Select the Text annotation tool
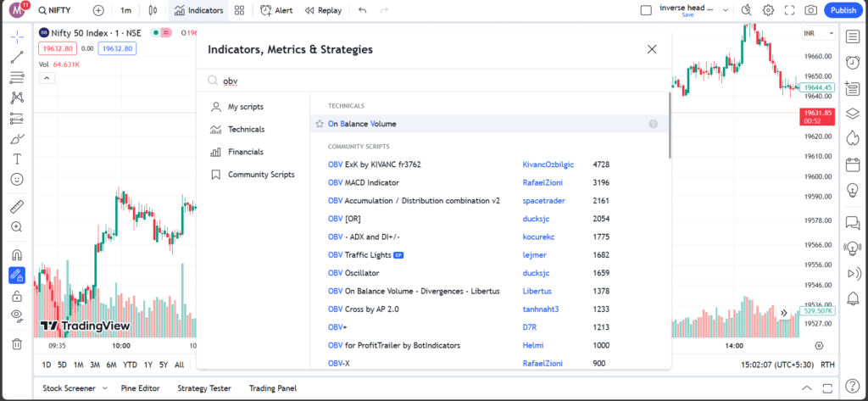Viewport: 868px width, 401px height. click(17, 159)
